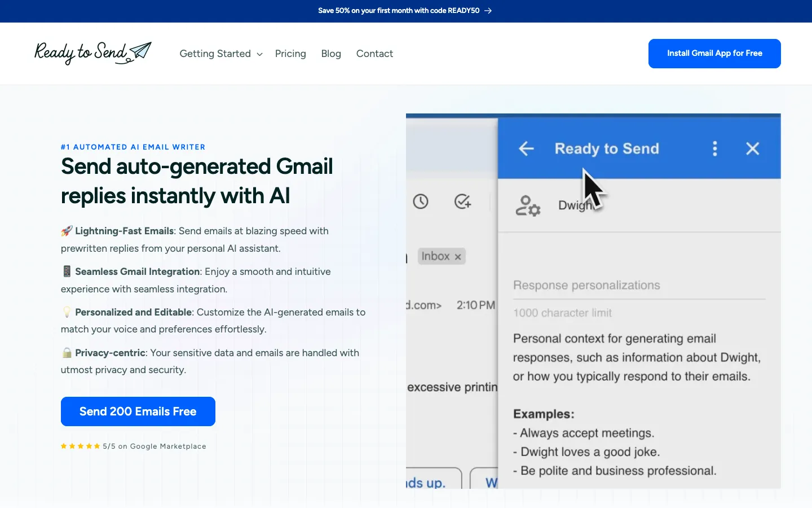Click the Ready to Send logo
Screen dimensions: 812x508
pyautogui.click(x=93, y=53)
